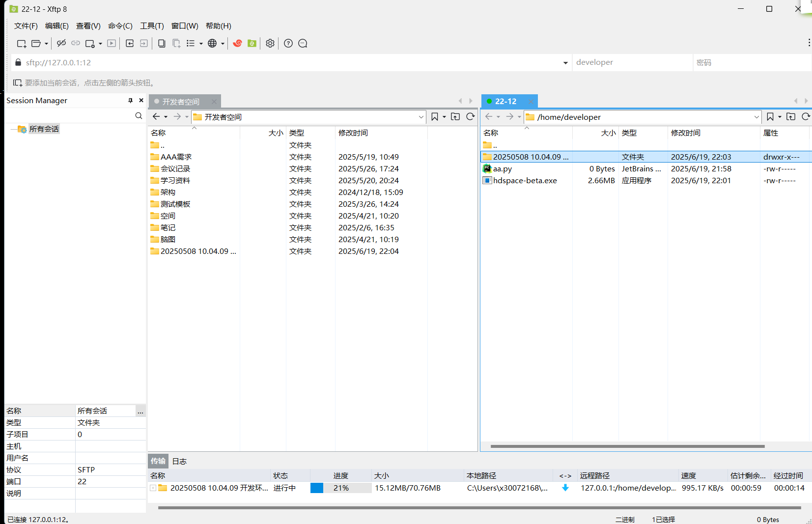This screenshot has height=524, width=812.
Task: Open the 工具(T) menu
Action: [152, 26]
